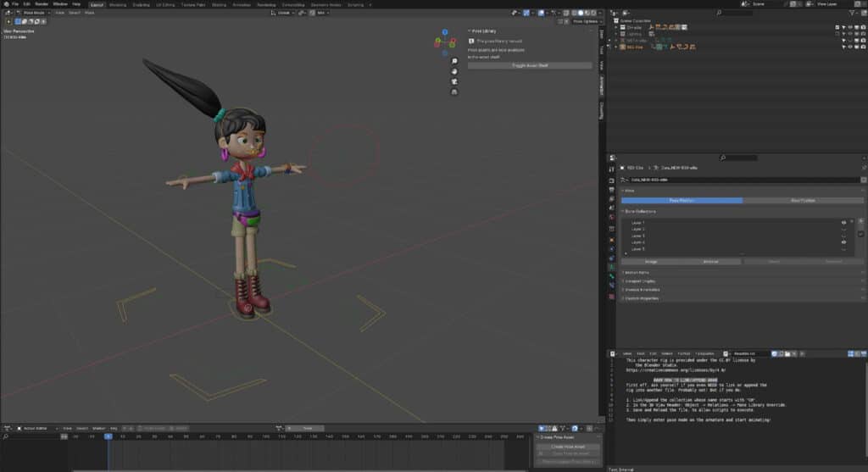Image resolution: width=868 pixels, height=472 pixels.
Task: Expand the Viewport Display panel
Action: coord(639,281)
